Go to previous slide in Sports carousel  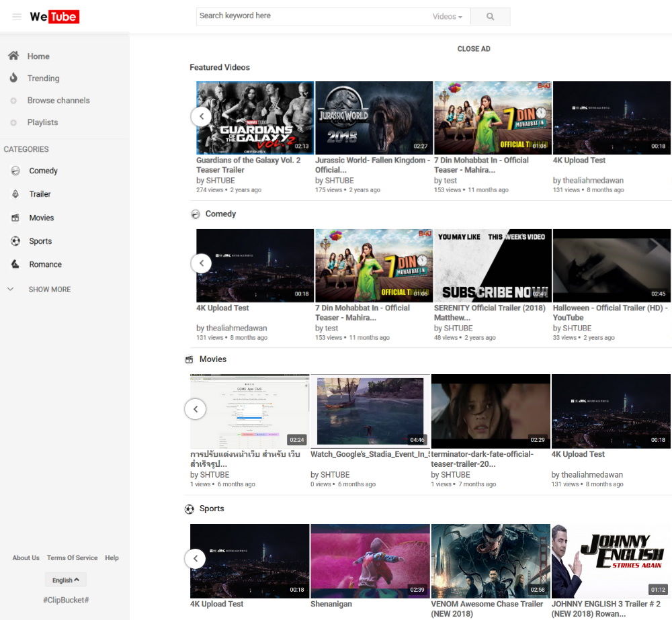click(196, 559)
